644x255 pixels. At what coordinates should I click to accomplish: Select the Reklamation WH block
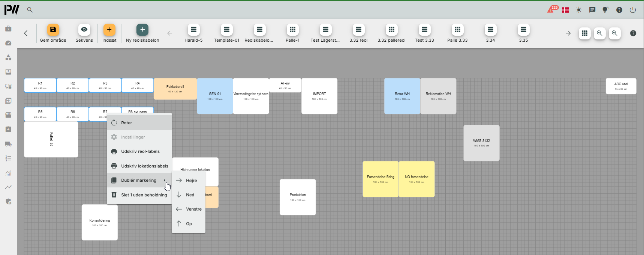point(438,96)
